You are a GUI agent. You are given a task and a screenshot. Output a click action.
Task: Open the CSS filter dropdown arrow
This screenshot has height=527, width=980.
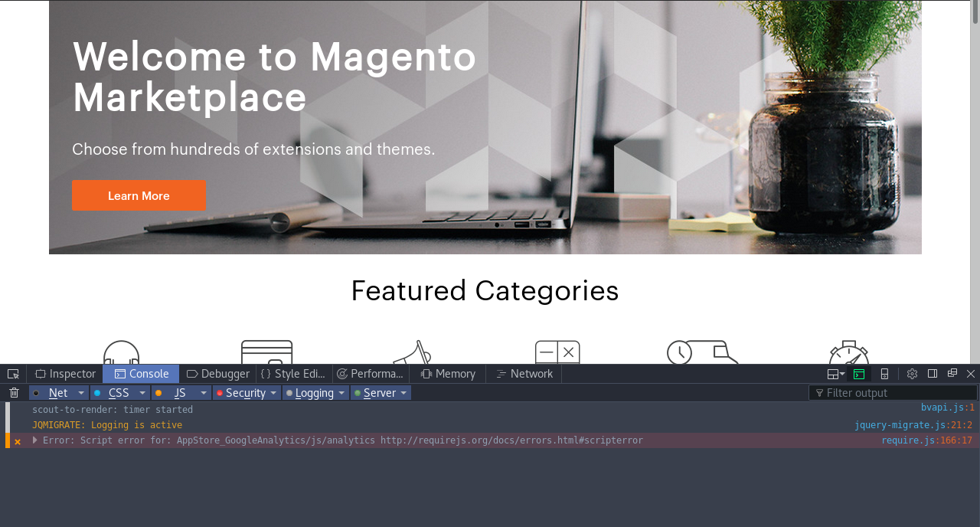(x=142, y=393)
